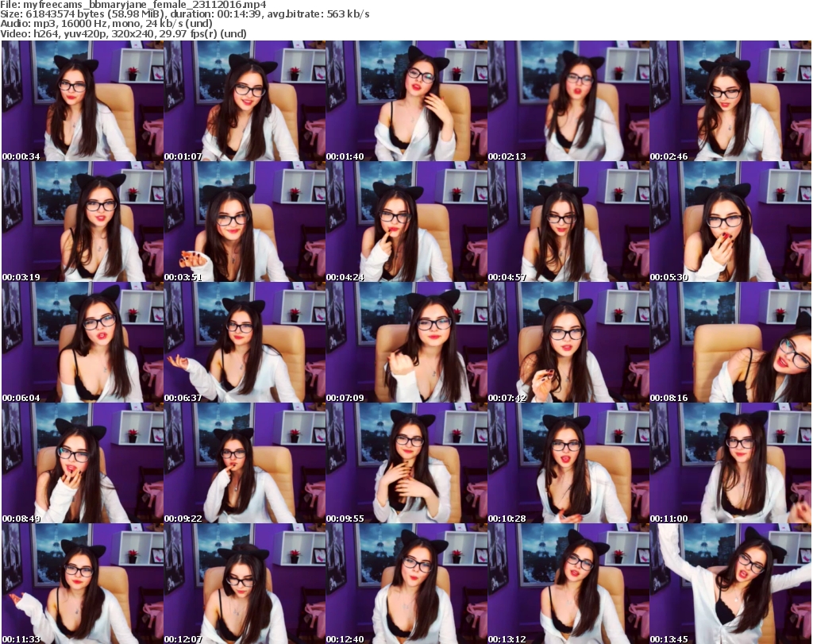This screenshot has width=813, height=644.
Task: Select the thumbnail frame stamped 00:12:40
Action: click(406, 584)
